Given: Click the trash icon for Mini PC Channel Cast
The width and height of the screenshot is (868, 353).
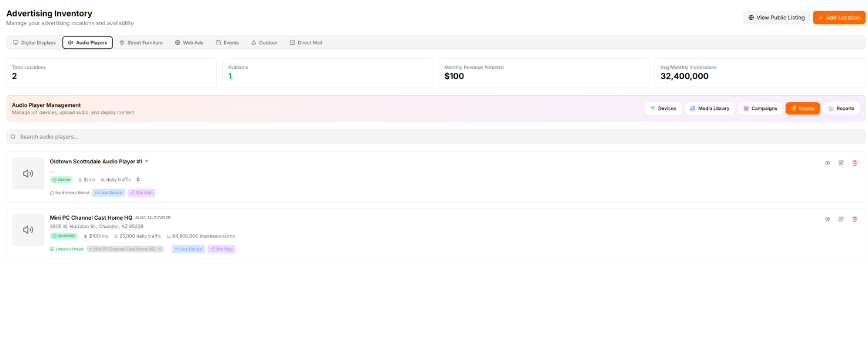Looking at the screenshot, I should click(854, 219).
